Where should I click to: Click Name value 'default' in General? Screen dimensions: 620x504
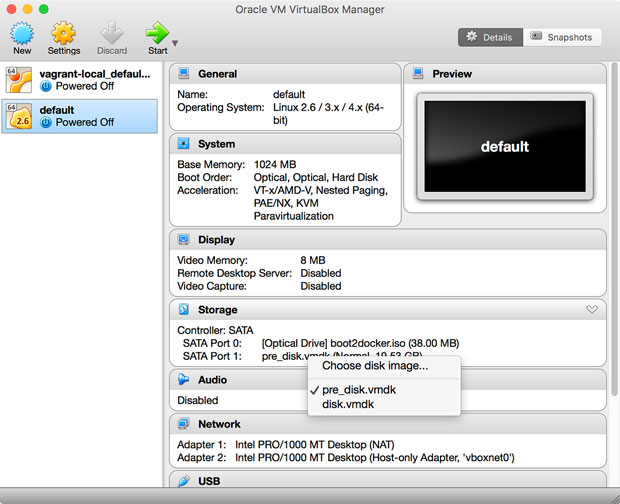pos(289,94)
